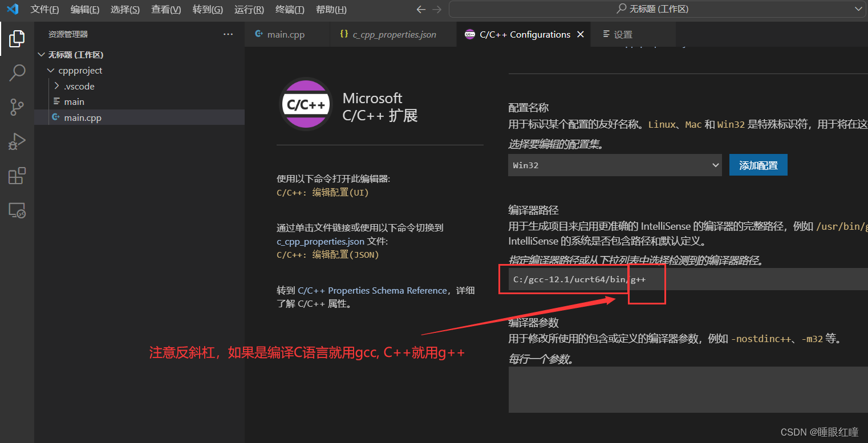Image resolution: width=868 pixels, height=443 pixels.
Task: Switch to the c_cpp_properties.json tab
Action: click(x=393, y=34)
